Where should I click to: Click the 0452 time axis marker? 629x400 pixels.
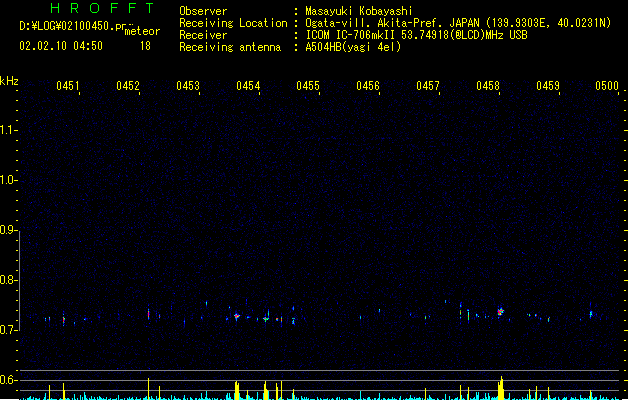click(128, 86)
